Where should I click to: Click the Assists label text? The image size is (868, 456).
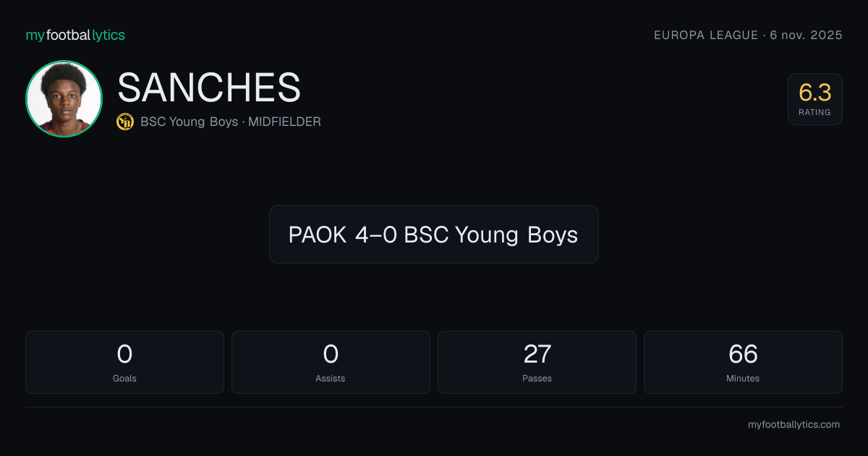[331, 378]
